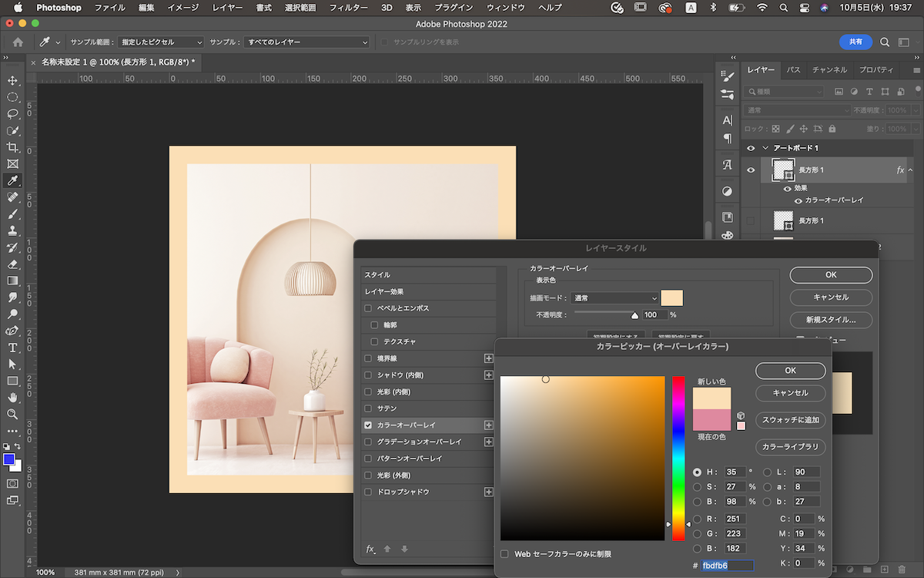924x578 pixels.
Task: Select the Move tool
Action: tap(12, 81)
